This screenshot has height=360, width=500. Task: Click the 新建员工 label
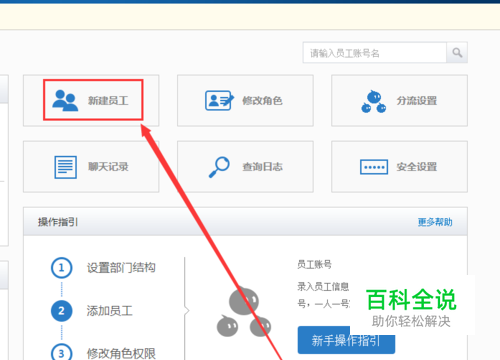108,101
